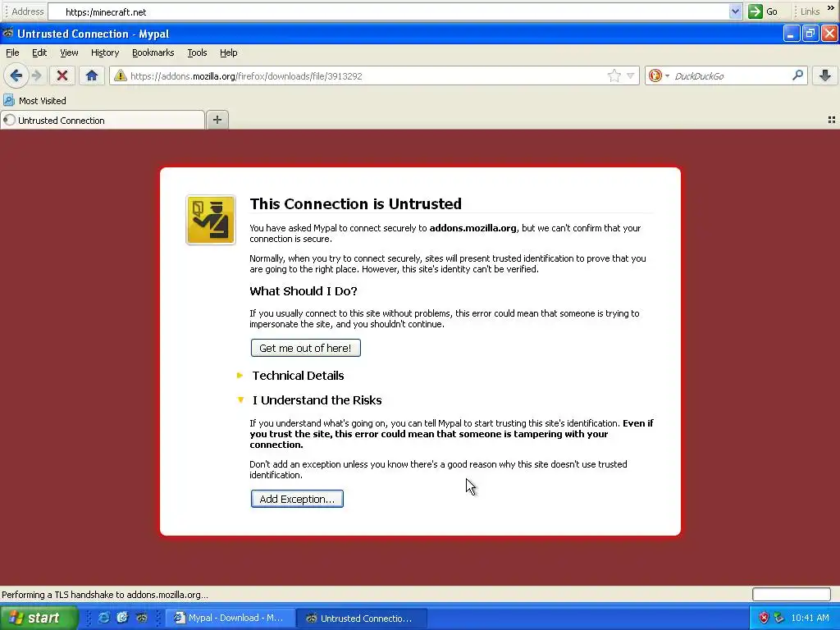Open the File menu
The height and width of the screenshot is (630, 840).
tap(12, 52)
